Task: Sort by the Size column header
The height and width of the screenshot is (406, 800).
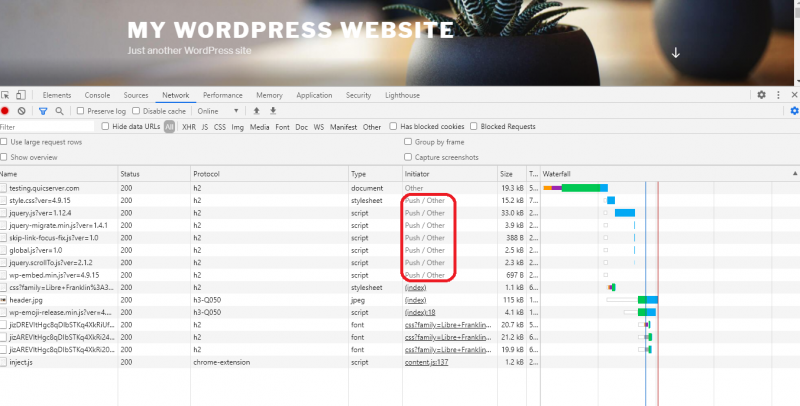Action: tap(512, 174)
